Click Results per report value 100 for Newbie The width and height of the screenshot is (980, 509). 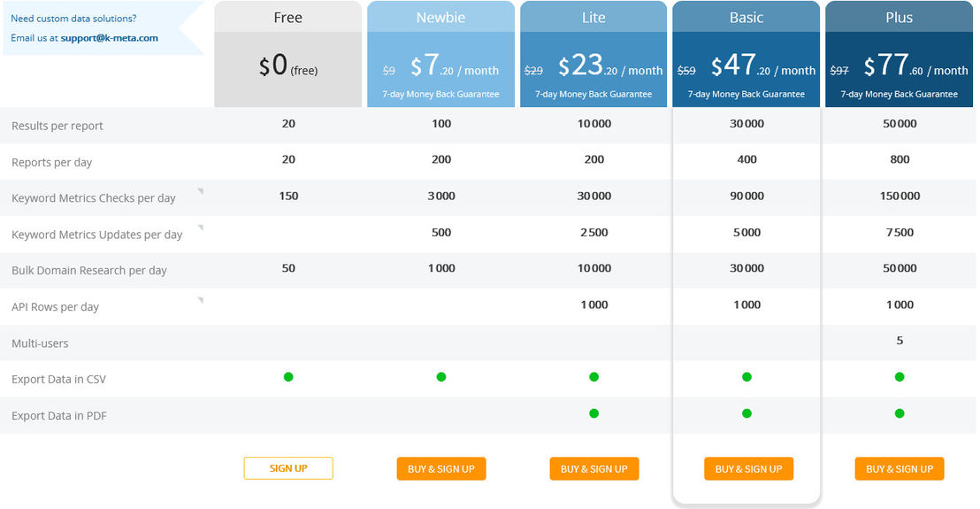[441, 124]
